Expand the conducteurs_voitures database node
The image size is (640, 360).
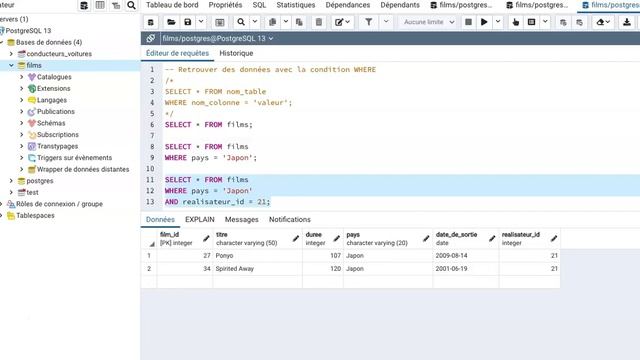pyautogui.click(x=11, y=53)
